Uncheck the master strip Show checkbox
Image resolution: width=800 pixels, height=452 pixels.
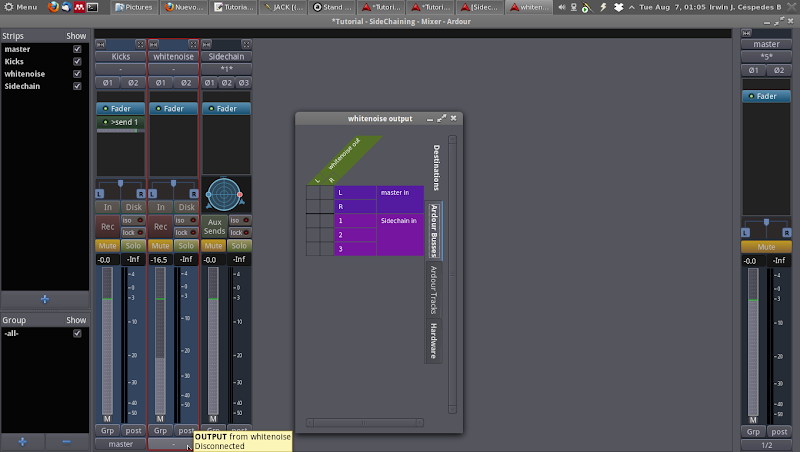(77, 49)
